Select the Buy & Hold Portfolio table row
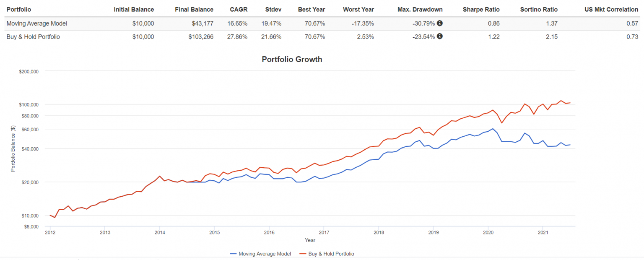 [x=322, y=36]
